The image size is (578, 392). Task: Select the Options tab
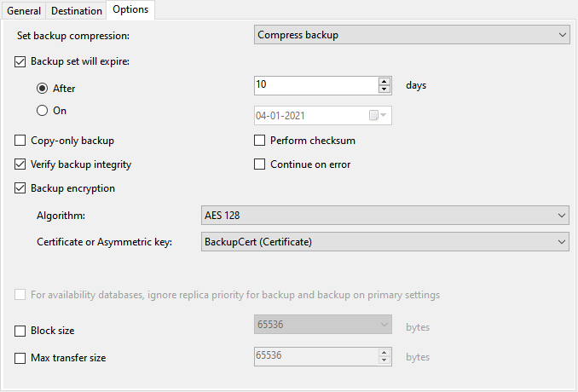point(130,10)
